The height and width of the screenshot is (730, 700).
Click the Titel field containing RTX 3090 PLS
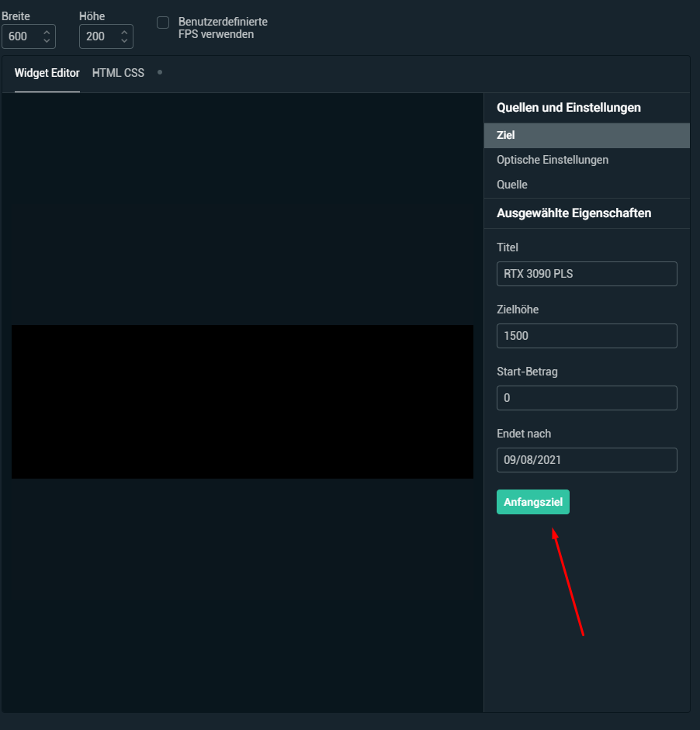click(x=586, y=274)
